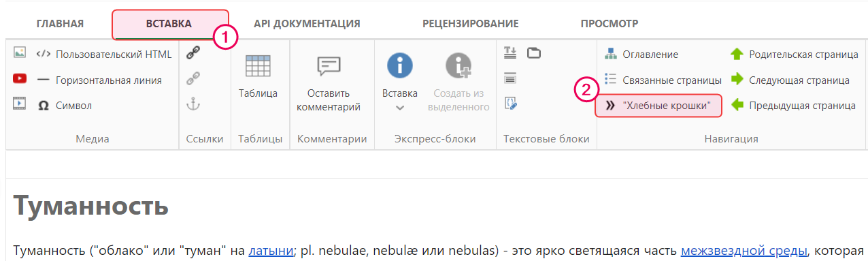Insert Предыдущая страница link

793,106
